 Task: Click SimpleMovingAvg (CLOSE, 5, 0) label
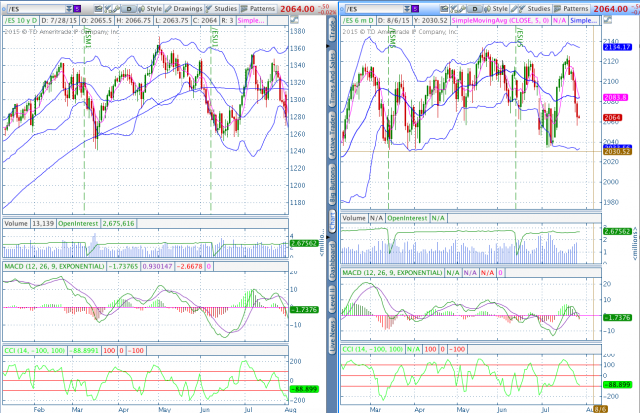point(500,20)
